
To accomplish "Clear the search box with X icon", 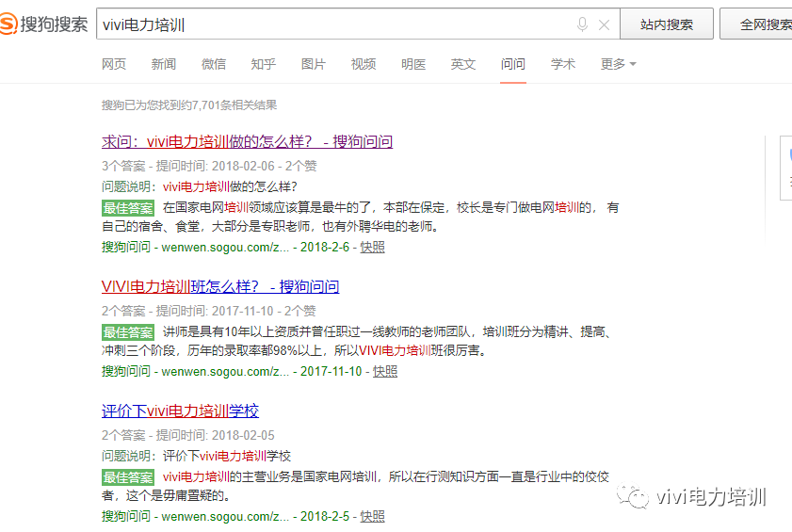I will [604, 24].
